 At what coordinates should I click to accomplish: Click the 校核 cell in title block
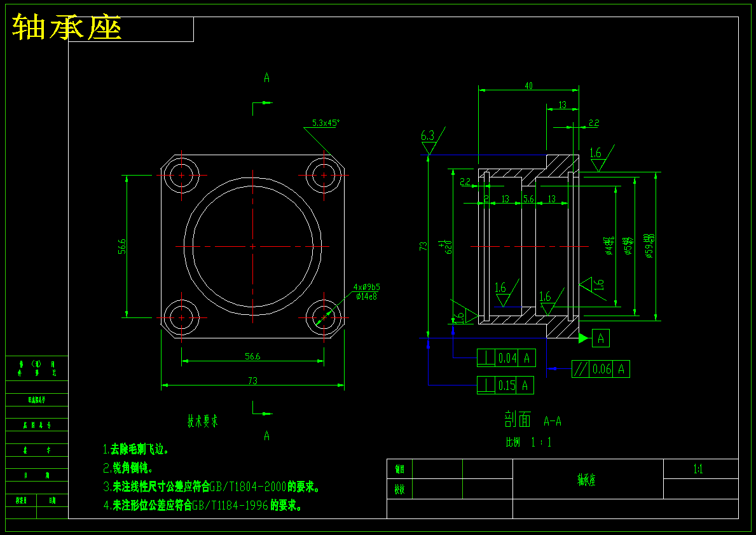[x=400, y=489]
